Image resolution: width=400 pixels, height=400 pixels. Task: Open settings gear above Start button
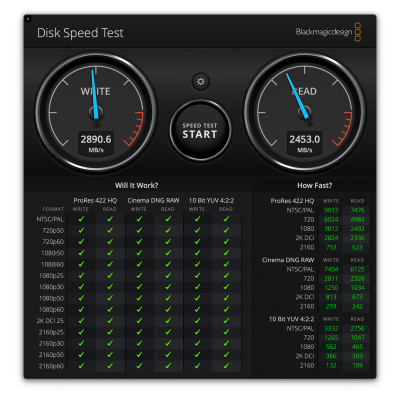pyautogui.click(x=200, y=81)
